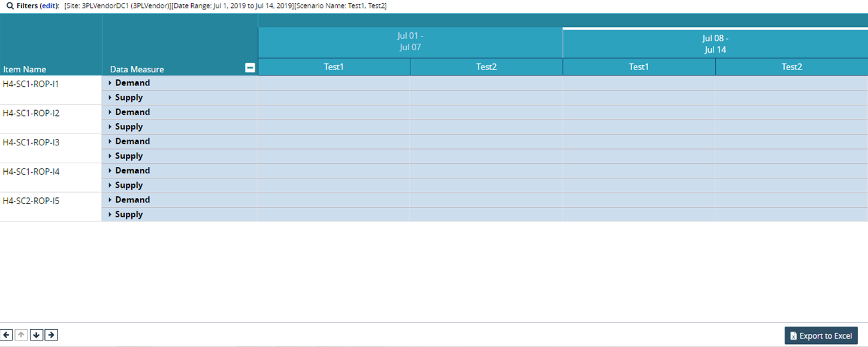Click the down arrow navigation icon
This screenshot has width=868, height=347.
coord(37,335)
